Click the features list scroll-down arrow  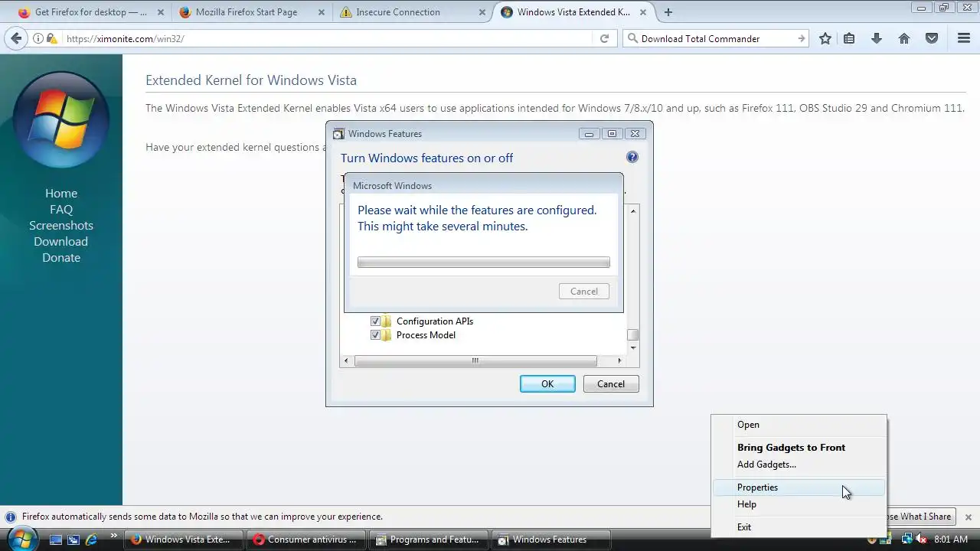click(x=632, y=348)
